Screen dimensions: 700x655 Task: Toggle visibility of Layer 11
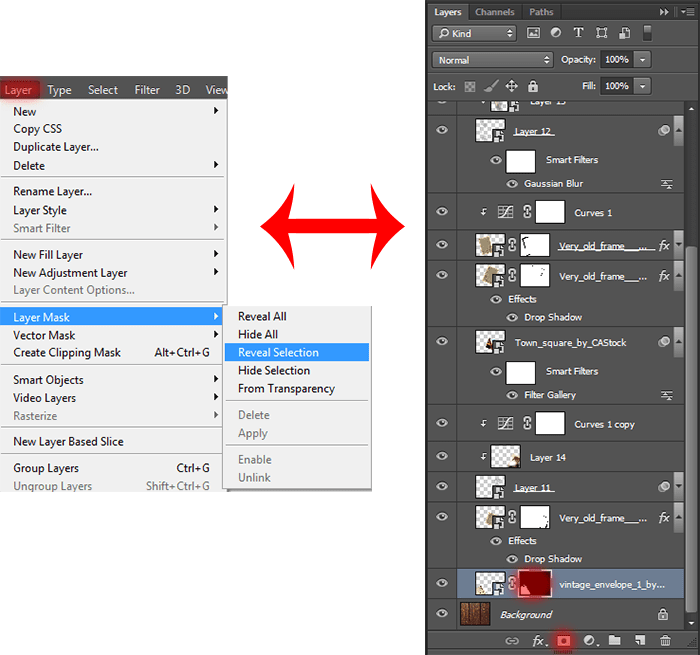(442, 486)
